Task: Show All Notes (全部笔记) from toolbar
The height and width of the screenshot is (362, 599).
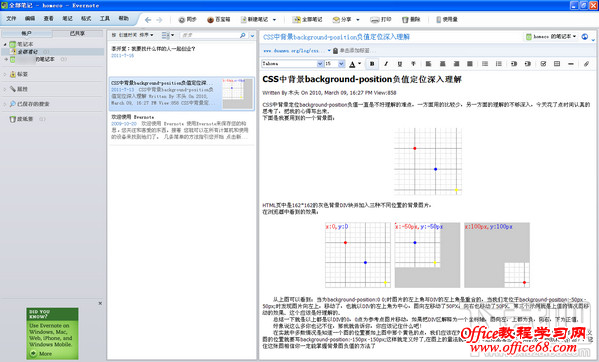Action: [x=308, y=19]
